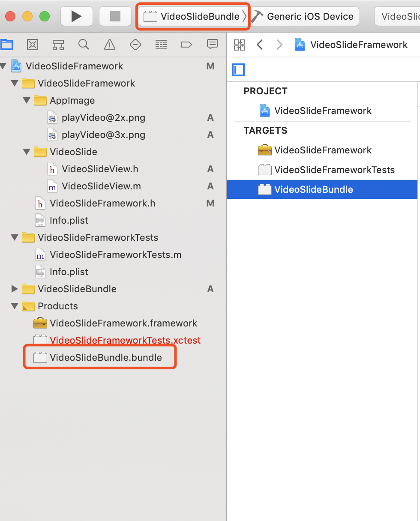This screenshot has width=420, height=521.
Task: Click the 'h' icon beside VideoSlideView.h
Action: (x=52, y=169)
